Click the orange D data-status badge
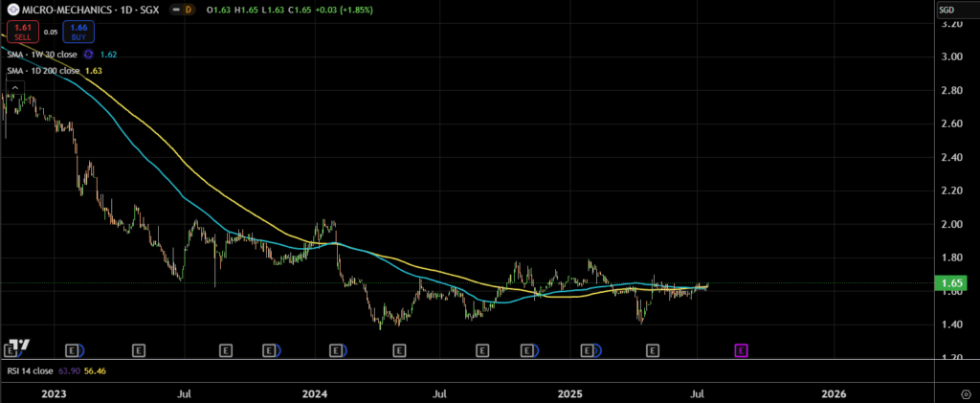980x403 pixels. point(189,10)
